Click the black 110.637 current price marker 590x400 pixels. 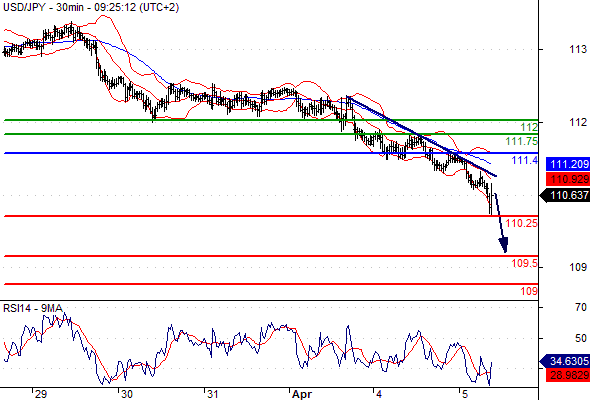tap(565, 195)
